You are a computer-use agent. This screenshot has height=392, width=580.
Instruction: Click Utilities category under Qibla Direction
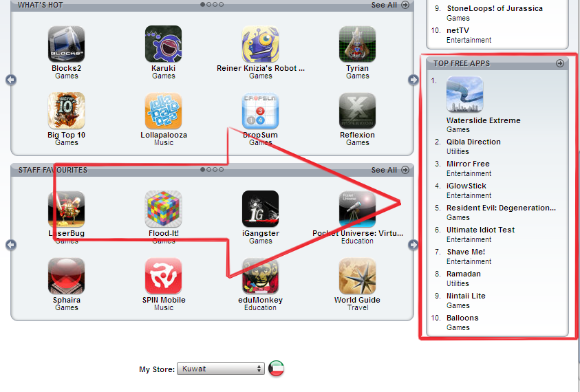458,151
